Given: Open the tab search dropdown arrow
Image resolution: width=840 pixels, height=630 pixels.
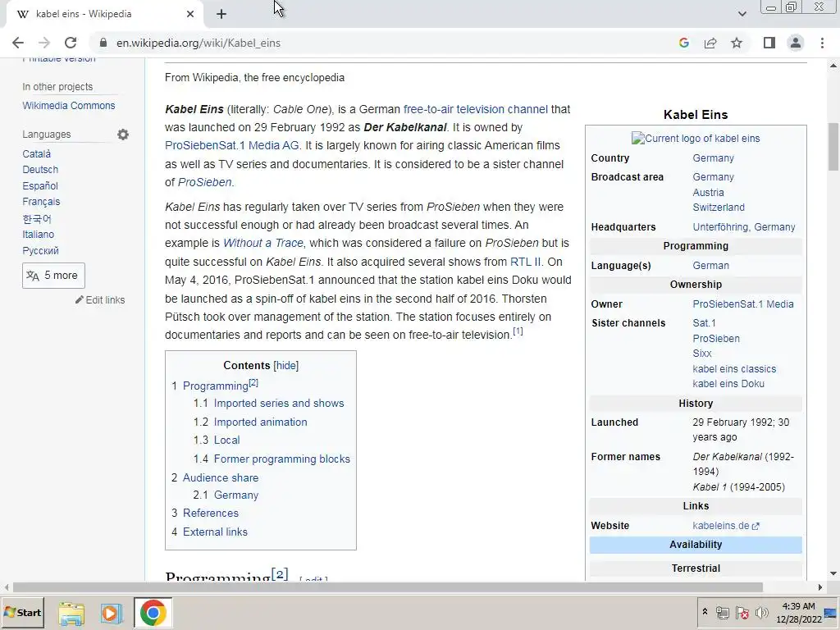Looking at the screenshot, I should pos(742,14).
